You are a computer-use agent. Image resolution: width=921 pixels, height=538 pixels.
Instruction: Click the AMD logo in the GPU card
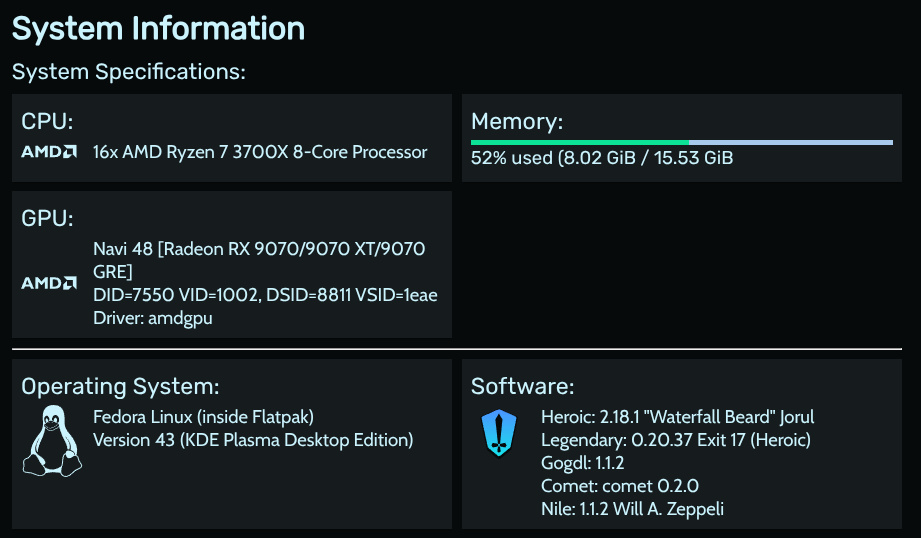click(49, 283)
